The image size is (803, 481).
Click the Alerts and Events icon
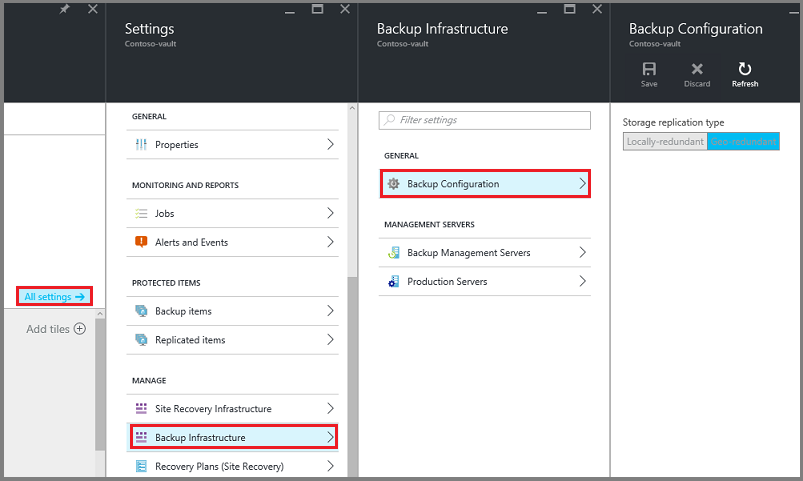pos(141,242)
